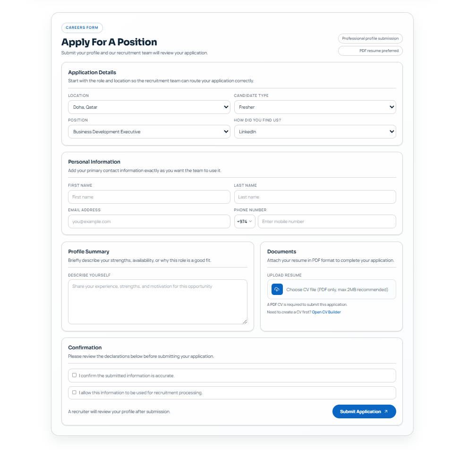
Task: Tick the recruitment processing consent checkbox
Action: [75, 393]
